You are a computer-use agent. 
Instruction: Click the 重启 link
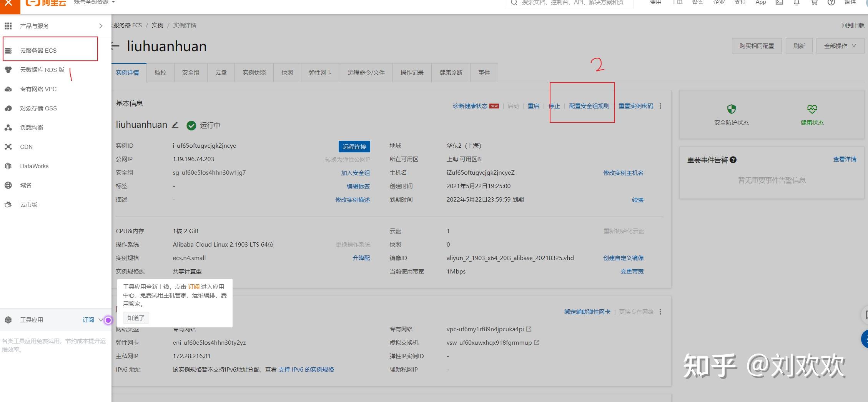click(534, 106)
